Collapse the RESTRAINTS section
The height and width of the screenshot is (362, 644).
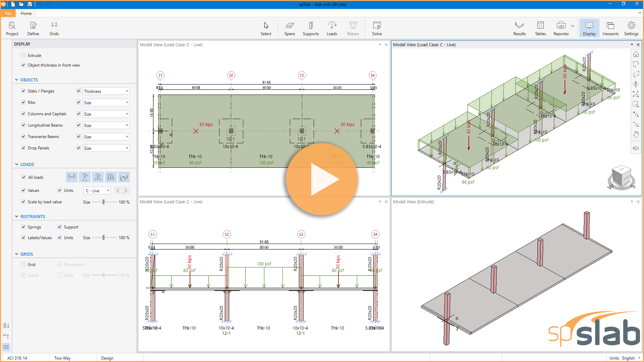[16, 217]
